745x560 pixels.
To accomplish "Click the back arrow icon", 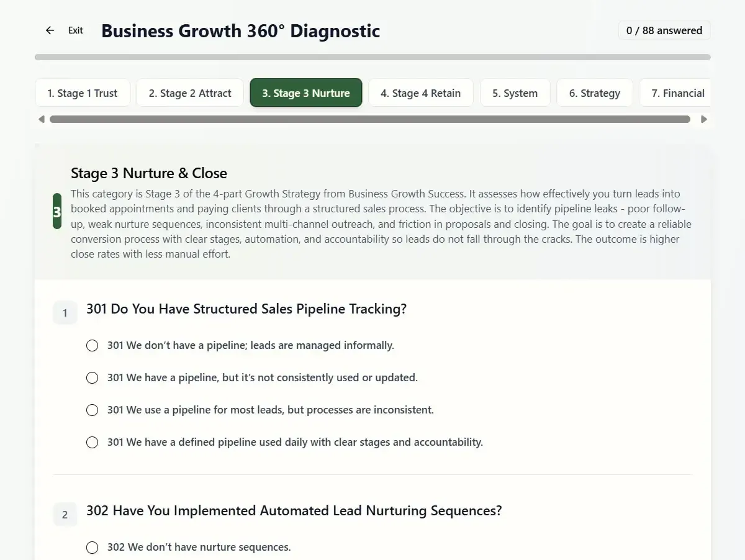I will 50,30.
